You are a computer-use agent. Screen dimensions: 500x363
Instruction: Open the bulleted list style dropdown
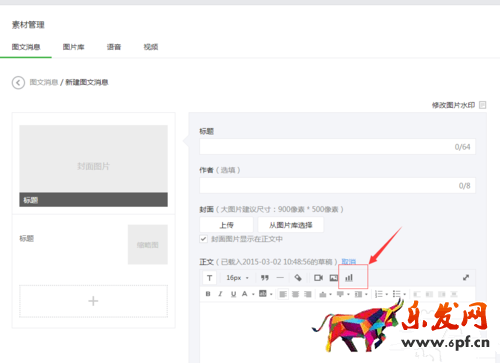405,294
